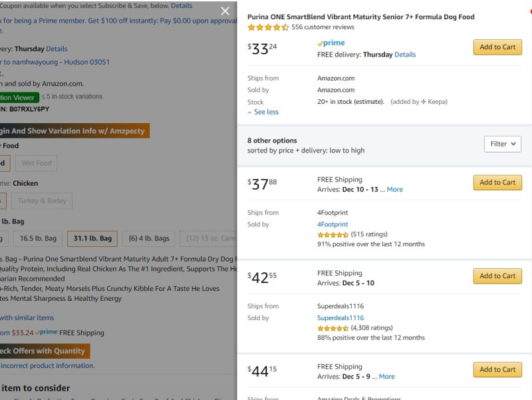The width and height of the screenshot is (532, 400).
Task: Click the Prime logo near $33.24 price
Action: click(47, 333)
